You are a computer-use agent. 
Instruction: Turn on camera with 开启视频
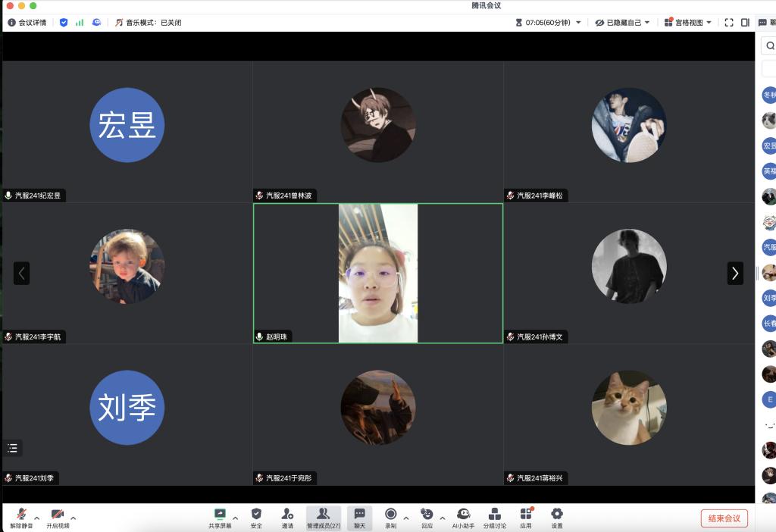point(58,517)
